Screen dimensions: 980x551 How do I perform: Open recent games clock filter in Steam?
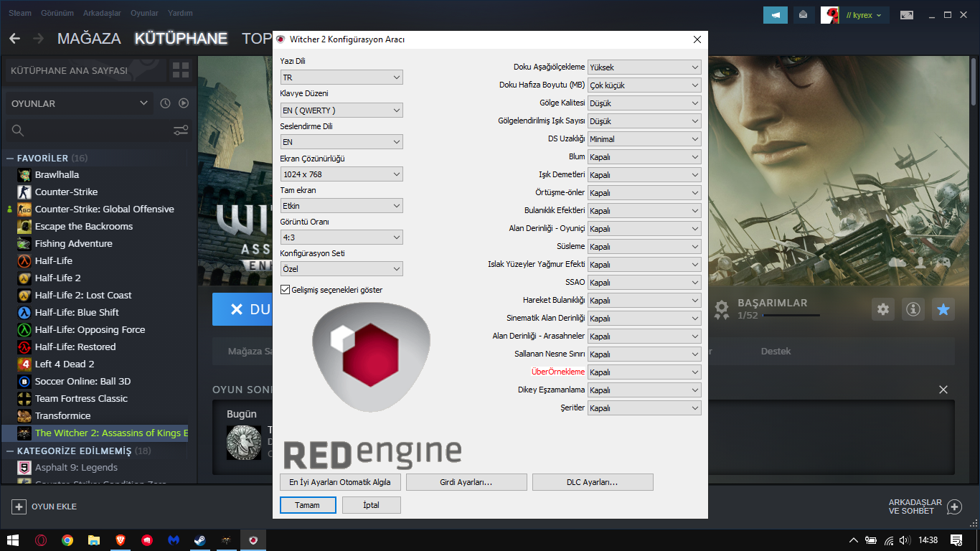click(x=165, y=103)
